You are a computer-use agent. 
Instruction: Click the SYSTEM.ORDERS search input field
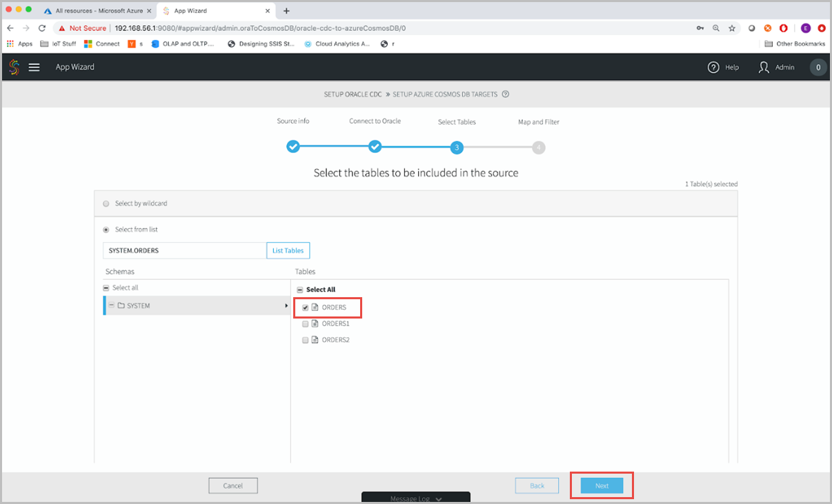(183, 250)
